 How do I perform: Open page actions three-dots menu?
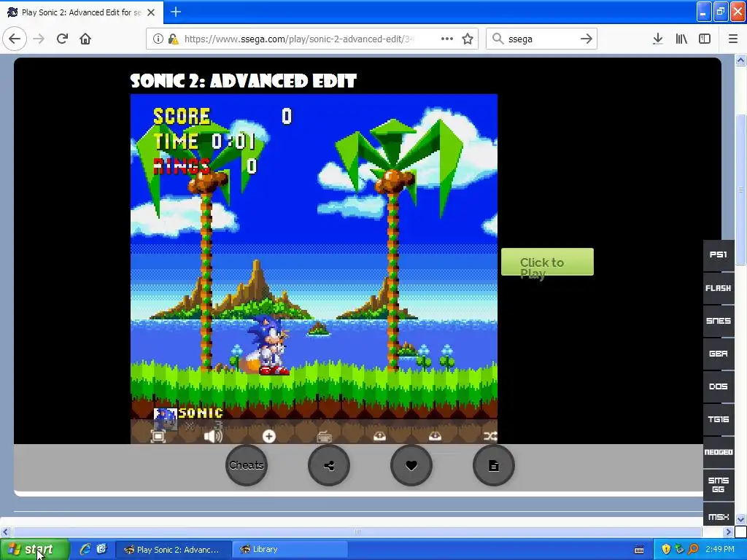pyautogui.click(x=447, y=39)
